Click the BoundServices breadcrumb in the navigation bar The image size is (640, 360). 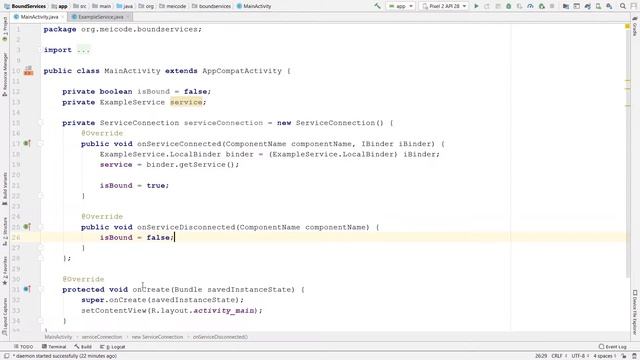pos(25,6)
